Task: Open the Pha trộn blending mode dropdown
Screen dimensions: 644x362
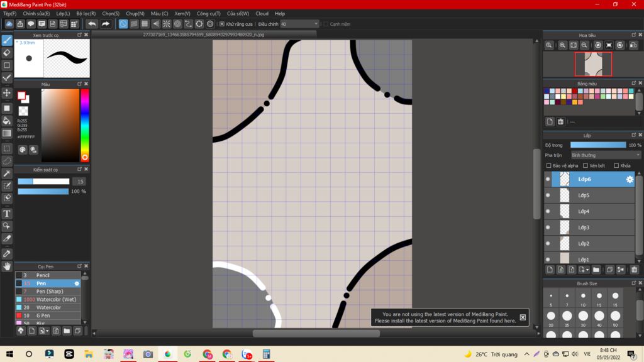Action: click(x=606, y=155)
